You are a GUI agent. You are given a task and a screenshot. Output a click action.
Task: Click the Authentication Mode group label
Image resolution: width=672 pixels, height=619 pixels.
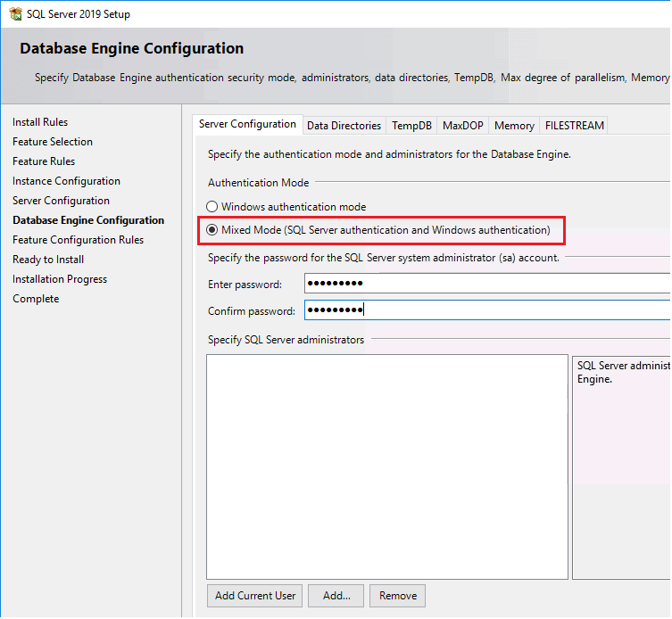tap(259, 183)
